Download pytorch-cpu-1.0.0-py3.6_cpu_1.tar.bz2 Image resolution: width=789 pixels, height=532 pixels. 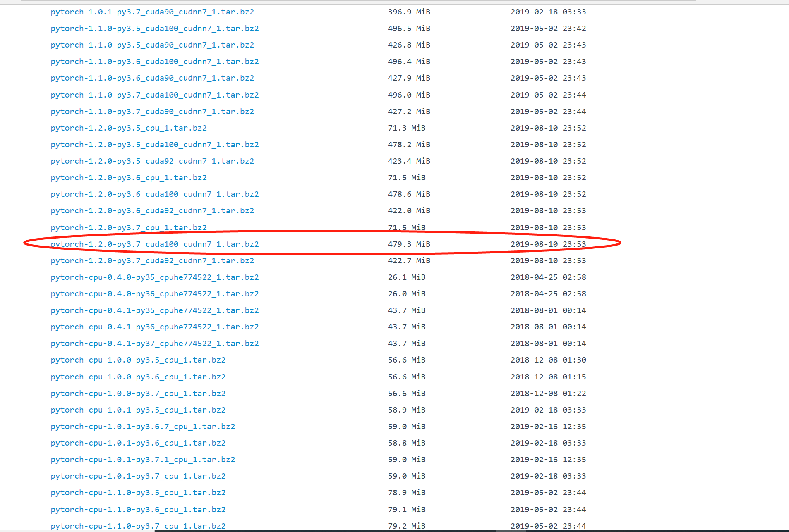pyautogui.click(x=138, y=377)
